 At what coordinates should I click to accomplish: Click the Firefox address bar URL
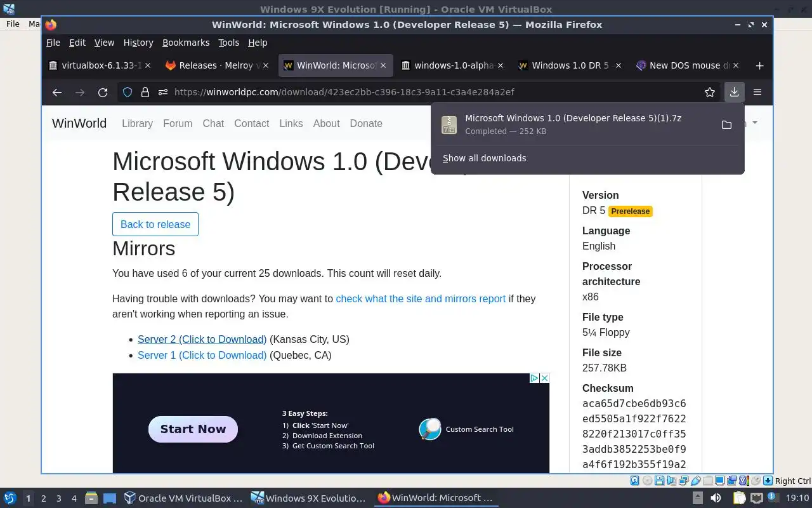(x=344, y=92)
